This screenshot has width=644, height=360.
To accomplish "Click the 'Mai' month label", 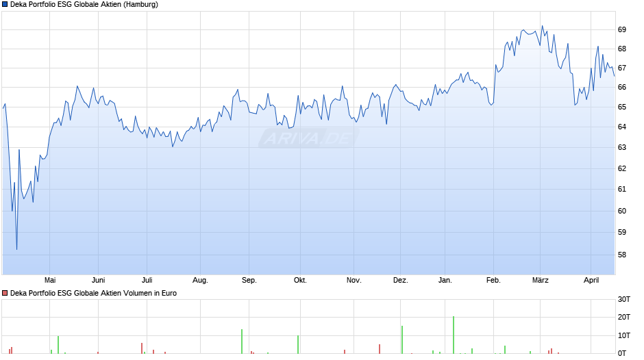I will point(50,280).
